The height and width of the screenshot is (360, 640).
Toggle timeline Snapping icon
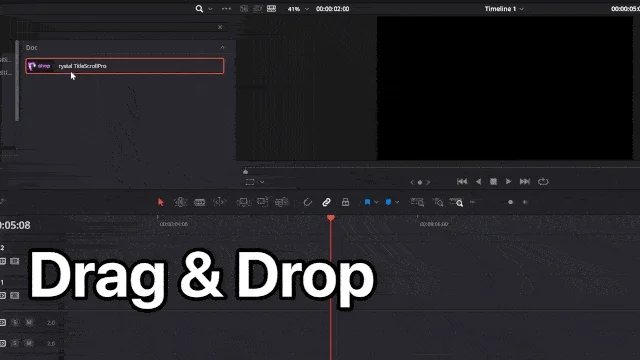click(307, 202)
